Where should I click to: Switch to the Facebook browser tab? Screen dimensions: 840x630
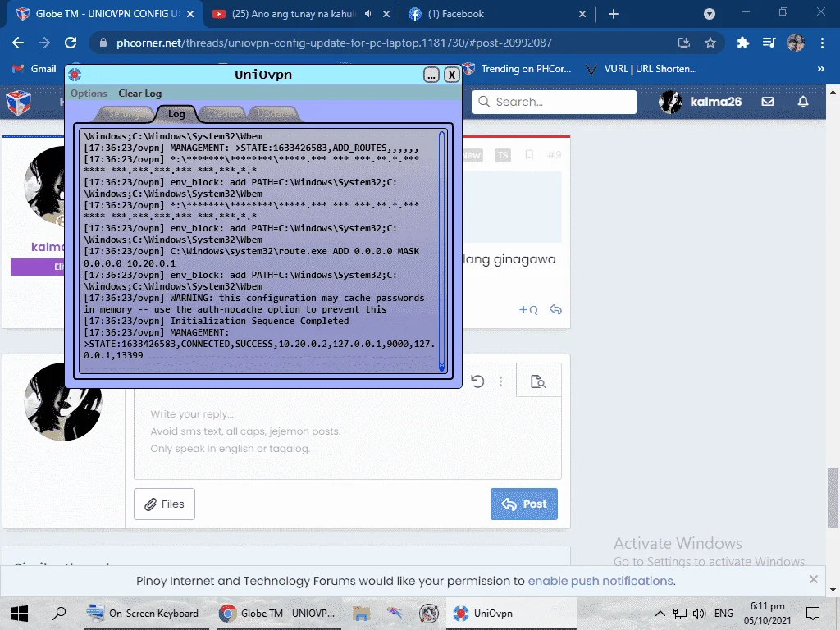455,14
